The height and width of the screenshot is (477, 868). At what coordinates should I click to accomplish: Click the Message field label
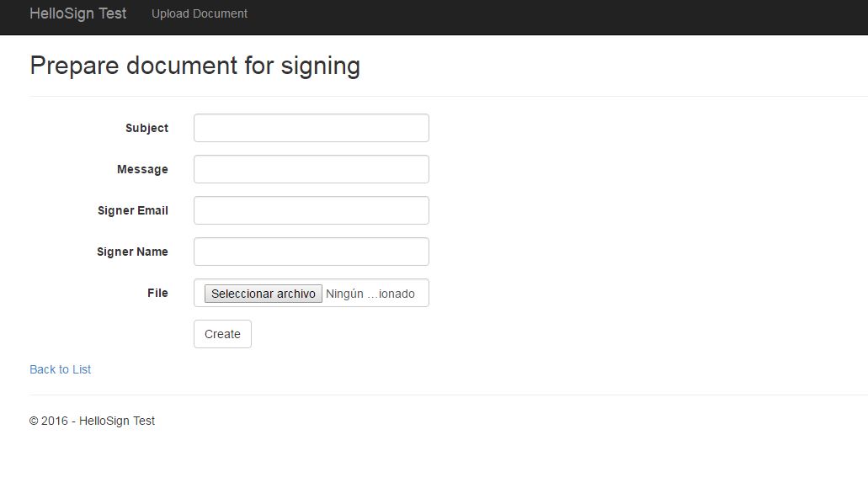142,169
